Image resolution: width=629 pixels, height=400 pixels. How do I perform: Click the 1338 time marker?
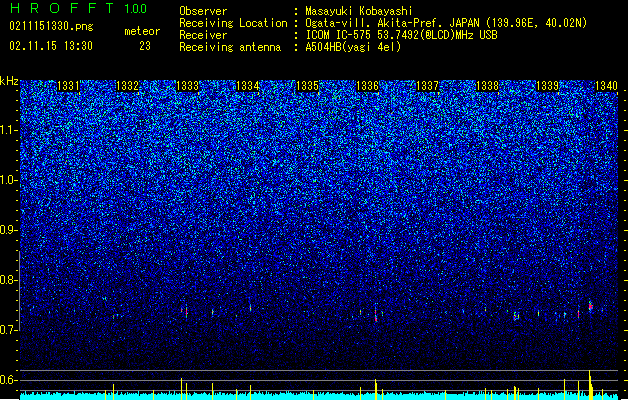coord(487,86)
